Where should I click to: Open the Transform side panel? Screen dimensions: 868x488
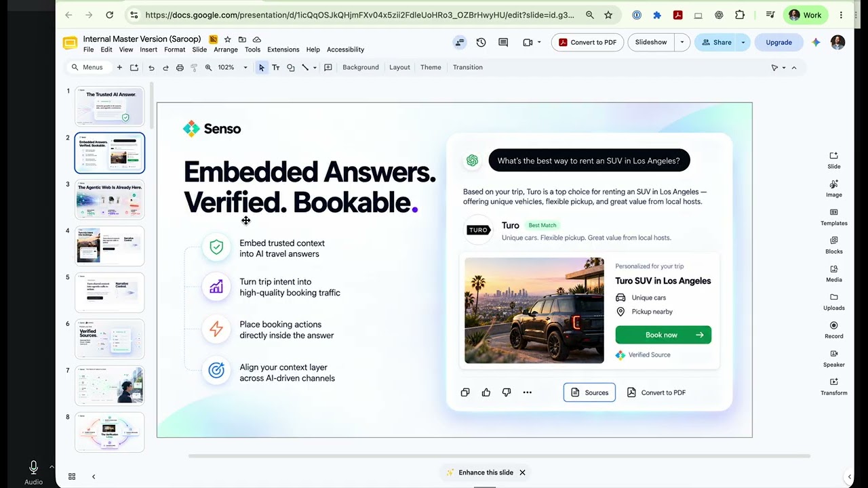coord(834,386)
